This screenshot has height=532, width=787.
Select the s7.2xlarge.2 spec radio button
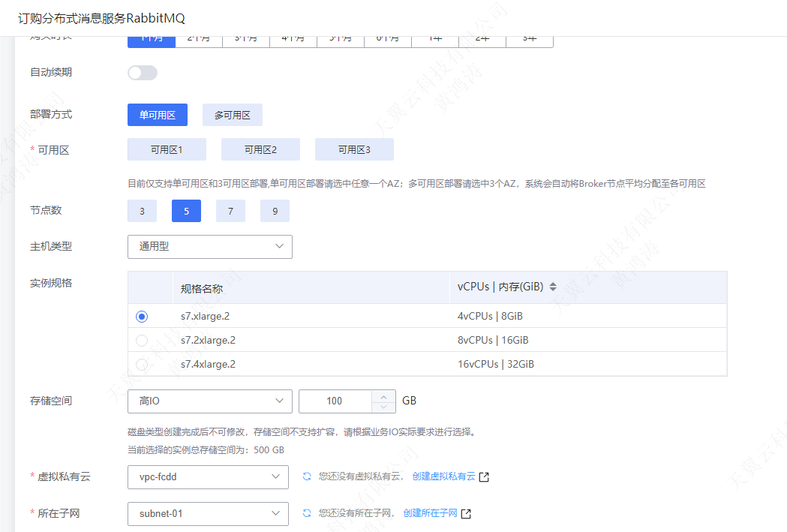(x=142, y=341)
